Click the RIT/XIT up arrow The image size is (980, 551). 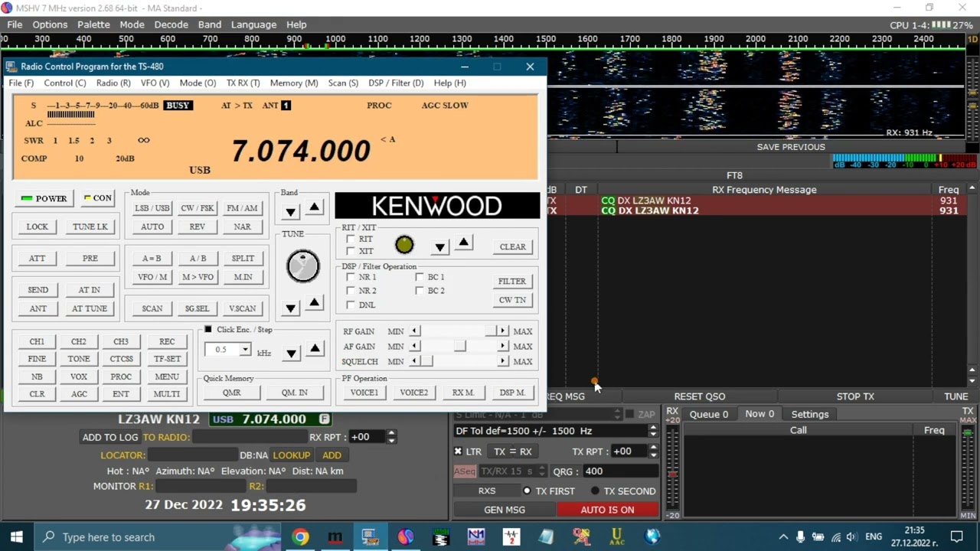[464, 243]
